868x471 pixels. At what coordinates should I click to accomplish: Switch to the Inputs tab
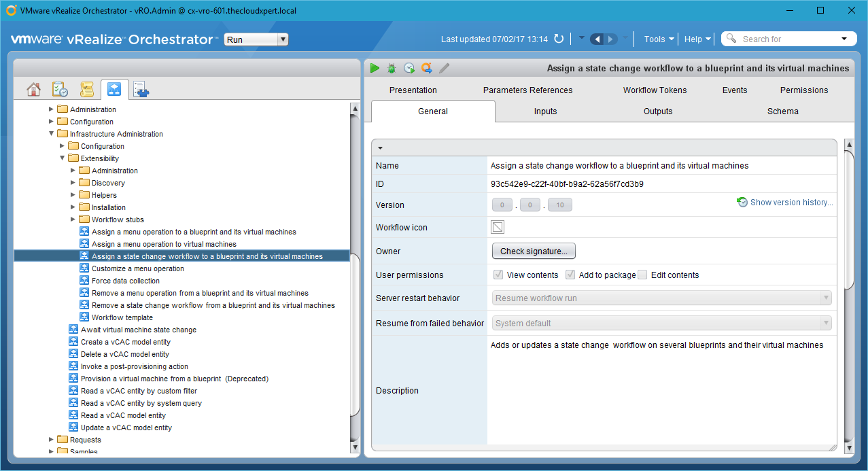click(x=545, y=111)
